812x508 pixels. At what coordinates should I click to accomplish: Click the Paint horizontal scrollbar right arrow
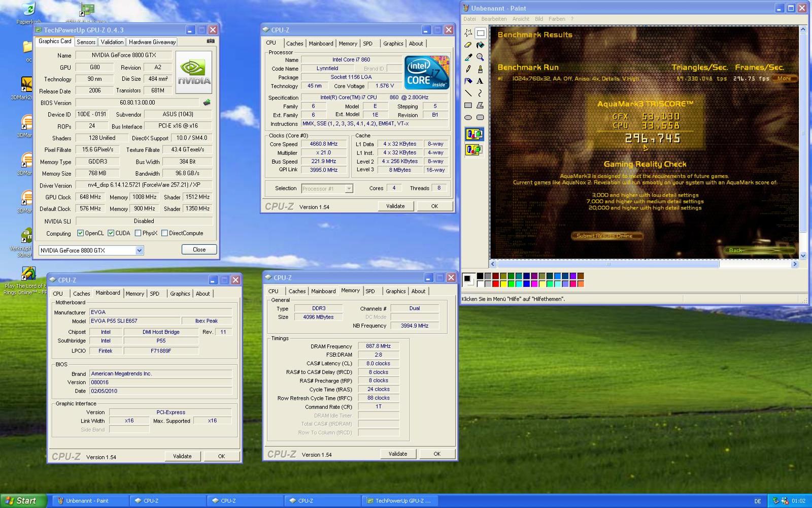(795, 264)
